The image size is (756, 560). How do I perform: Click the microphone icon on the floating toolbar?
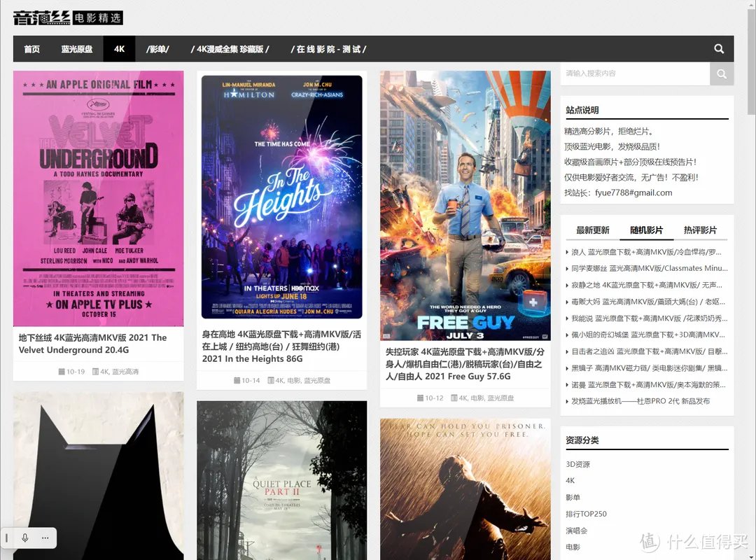(25, 538)
